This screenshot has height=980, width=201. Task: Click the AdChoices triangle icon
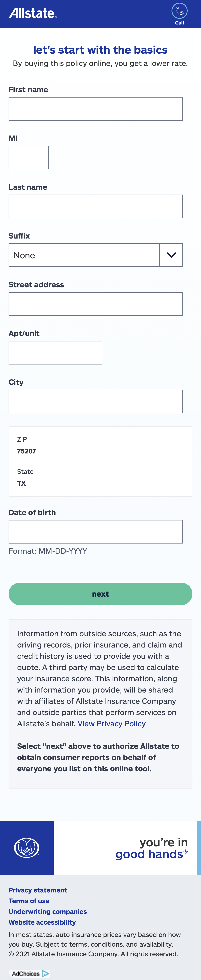45,974
